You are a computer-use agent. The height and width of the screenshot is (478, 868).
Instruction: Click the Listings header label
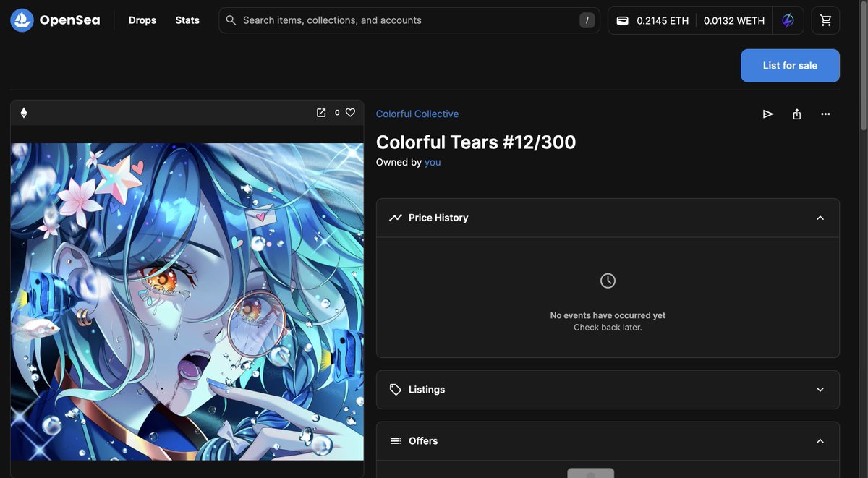tap(427, 389)
